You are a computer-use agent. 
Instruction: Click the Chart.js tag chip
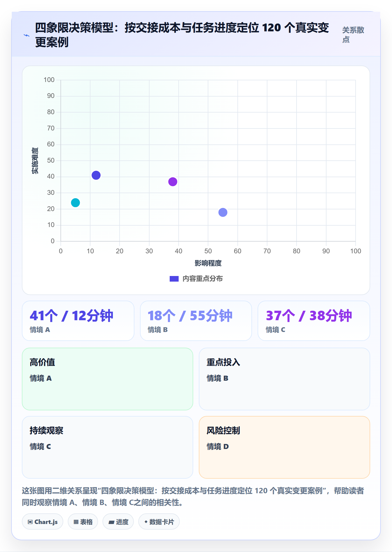43,522
